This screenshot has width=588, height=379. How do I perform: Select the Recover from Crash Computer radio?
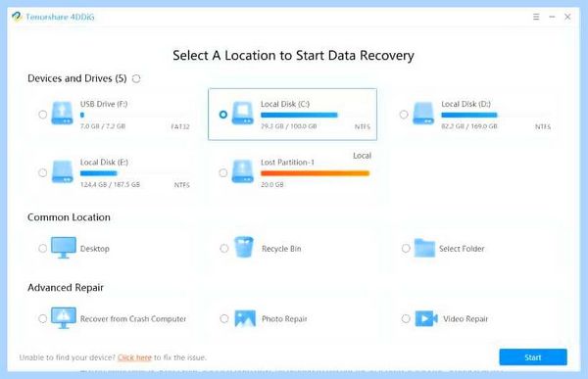(43, 318)
